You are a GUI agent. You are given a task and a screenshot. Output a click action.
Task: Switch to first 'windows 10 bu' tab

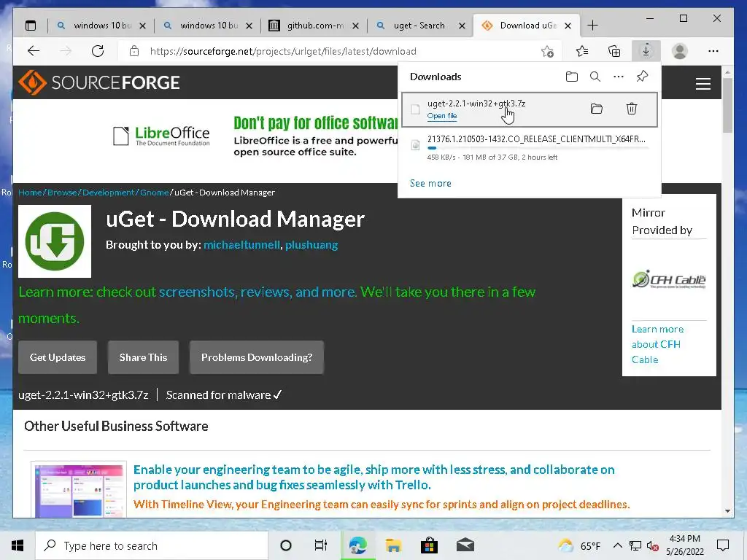tap(101, 26)
